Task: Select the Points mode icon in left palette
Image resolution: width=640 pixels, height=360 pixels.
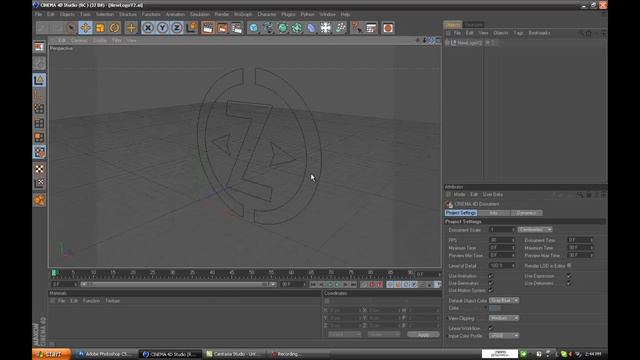Action: [39, 109]
